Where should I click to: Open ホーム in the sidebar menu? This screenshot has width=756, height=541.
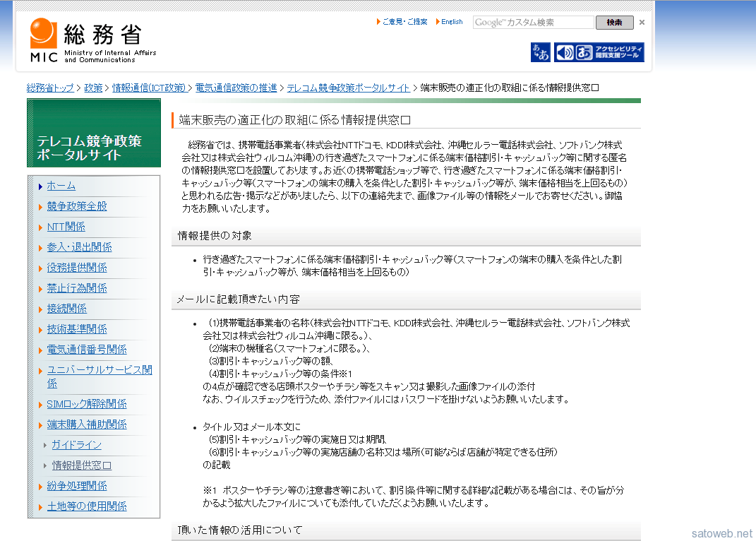(x=61, y=186)
